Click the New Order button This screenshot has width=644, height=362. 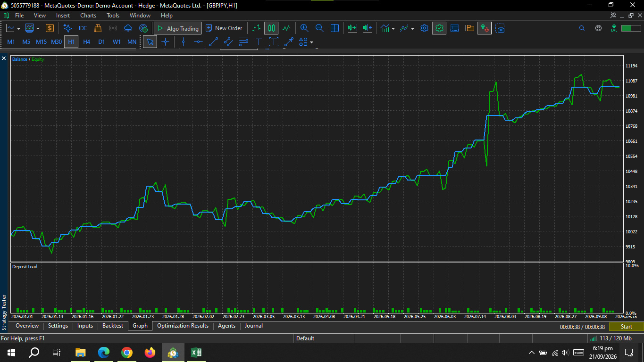tap(224, 28)
